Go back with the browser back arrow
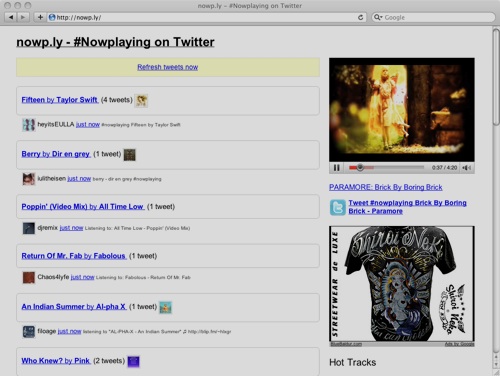500x376 pixels. 11,17
